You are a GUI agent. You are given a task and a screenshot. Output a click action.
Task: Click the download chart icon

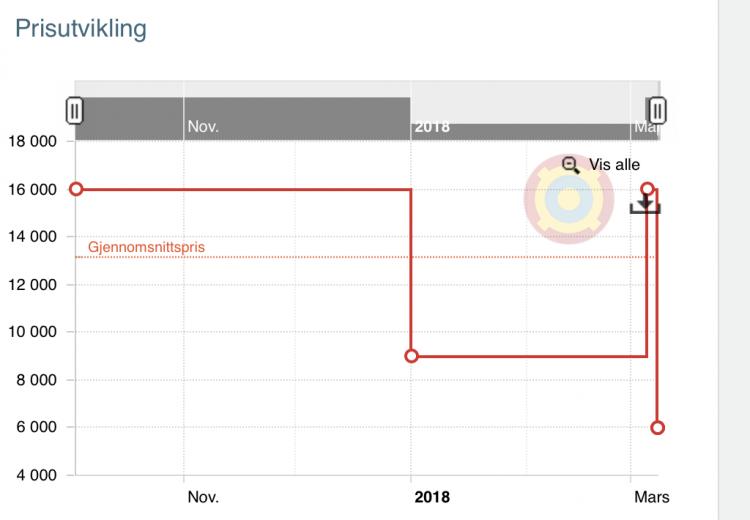pyautogui.click(x=645, y=205)
